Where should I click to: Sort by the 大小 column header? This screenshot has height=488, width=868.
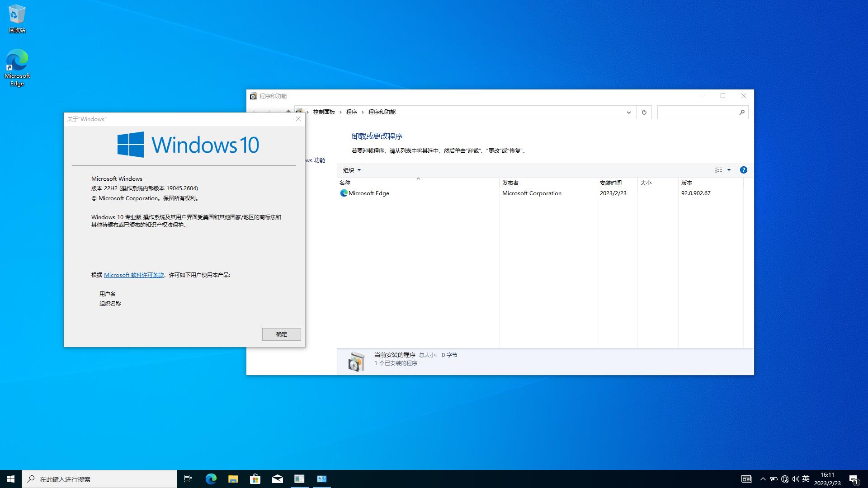(658, 183)
